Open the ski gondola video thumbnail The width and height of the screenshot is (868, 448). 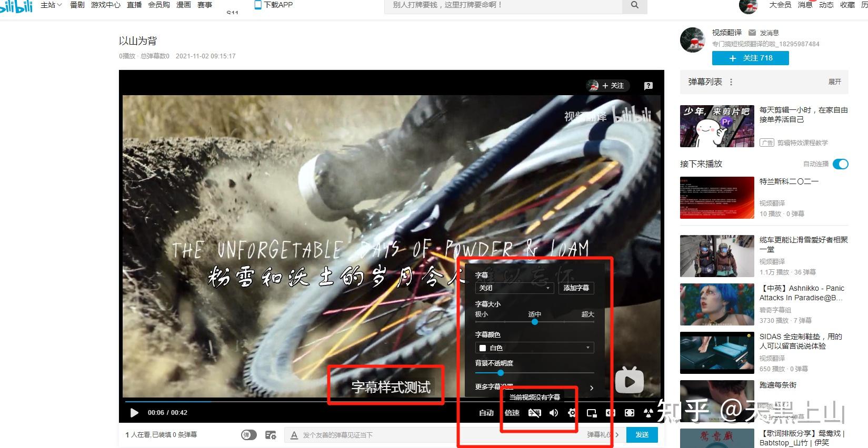point(717,256)
